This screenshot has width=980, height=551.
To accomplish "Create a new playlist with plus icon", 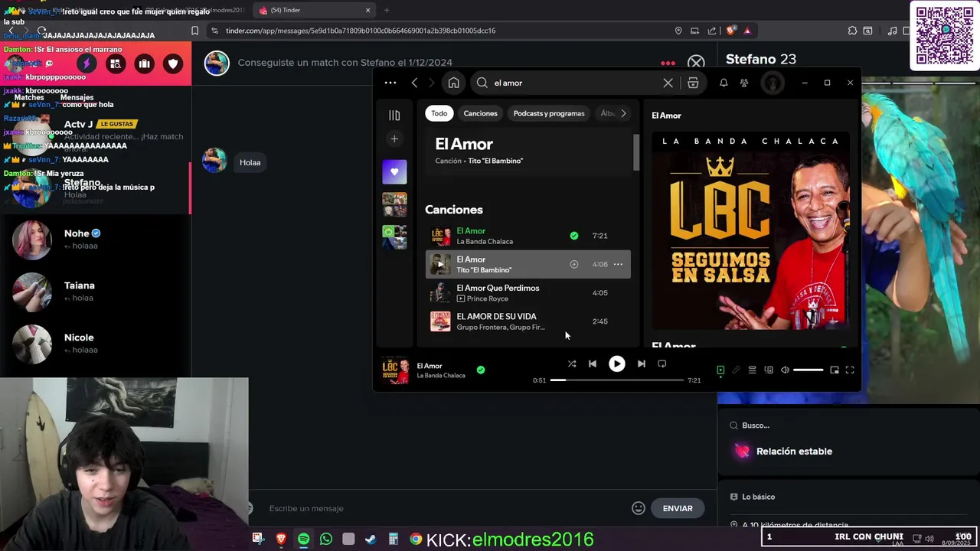I will [394, 139].
